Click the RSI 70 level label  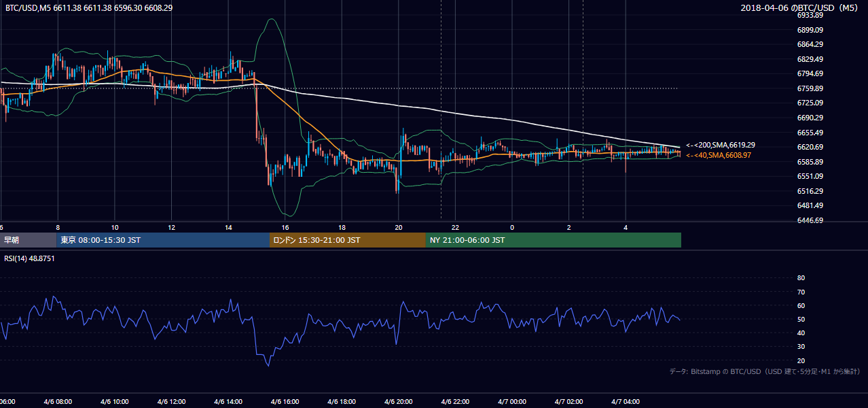801,292
